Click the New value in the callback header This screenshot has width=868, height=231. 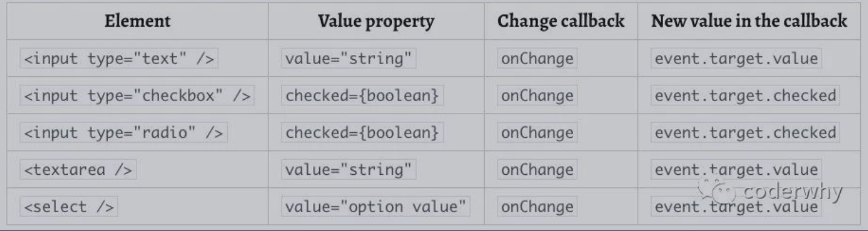[x=749, y=21]
